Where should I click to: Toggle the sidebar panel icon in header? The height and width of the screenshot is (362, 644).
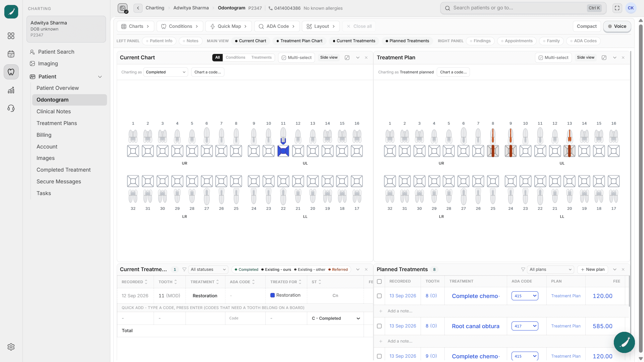pos(123,8)
